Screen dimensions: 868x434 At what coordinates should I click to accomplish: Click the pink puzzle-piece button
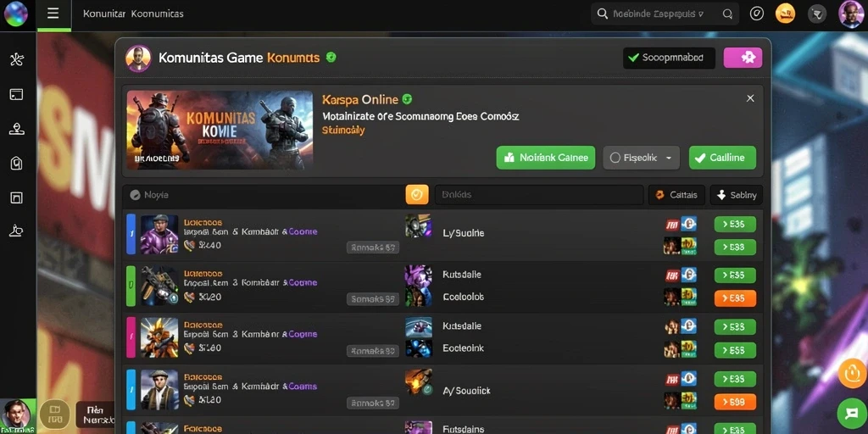point(743,58)
